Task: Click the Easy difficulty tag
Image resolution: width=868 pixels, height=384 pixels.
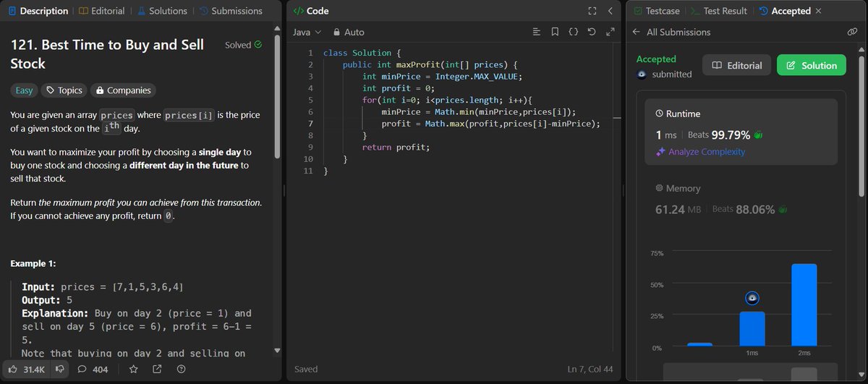Action: (x=23, y=90)
